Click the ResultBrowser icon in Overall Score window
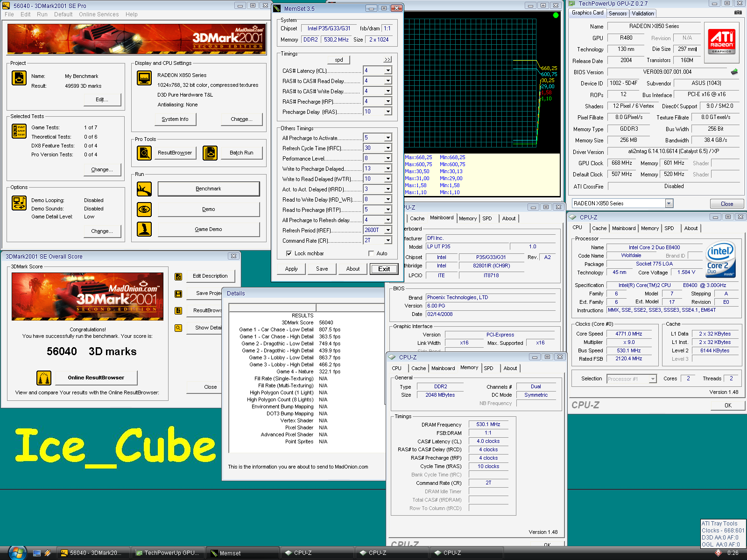This screenshot has width=747, height=560. pyautogui.click(x=178, y=311)
